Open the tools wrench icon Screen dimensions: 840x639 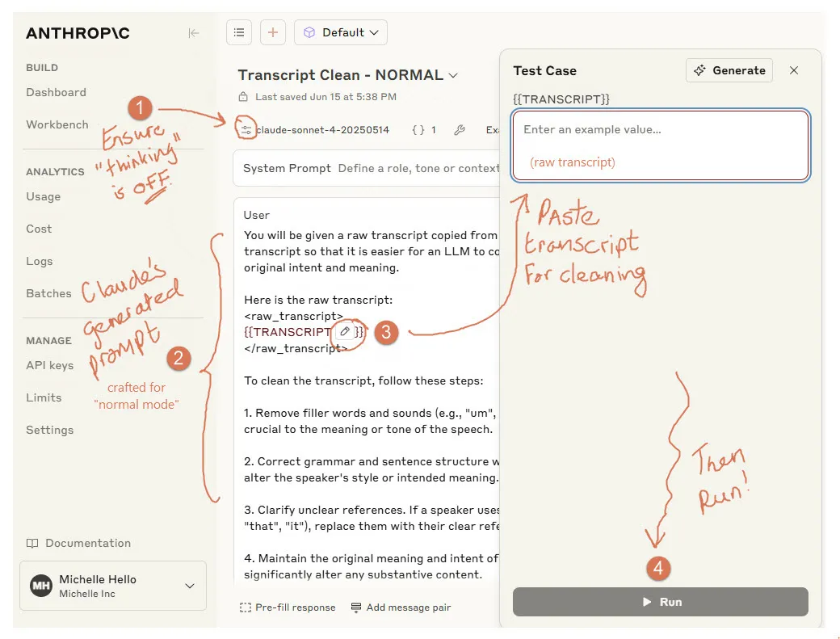click(459, 129)
